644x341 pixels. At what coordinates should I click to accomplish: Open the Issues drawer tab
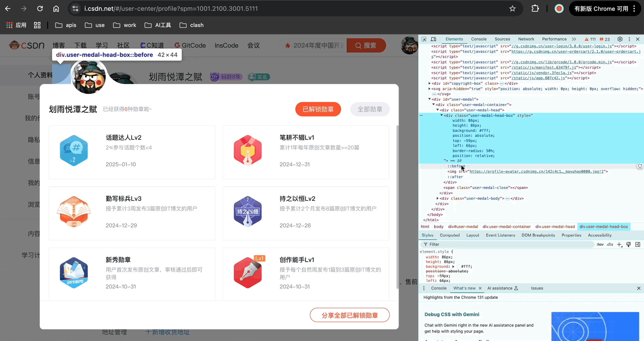[x=537, y=288]
